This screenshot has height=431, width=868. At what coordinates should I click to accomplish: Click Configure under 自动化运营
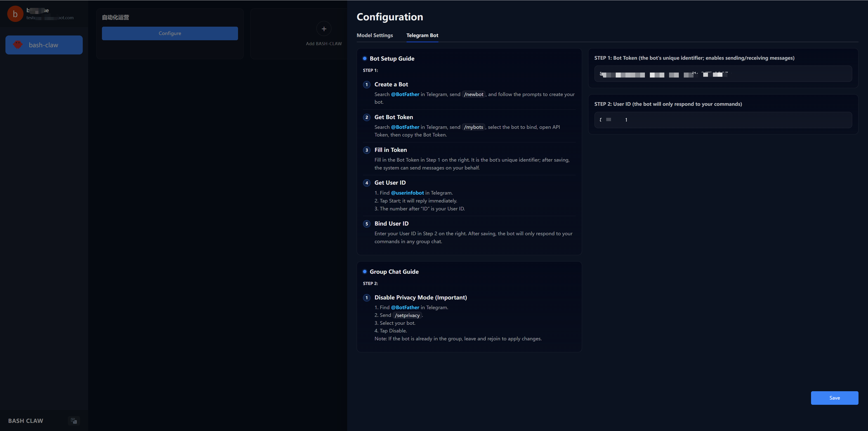(170, 33)
